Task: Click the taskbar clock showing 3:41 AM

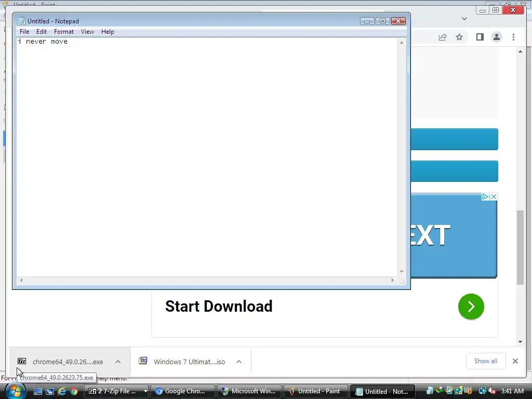Action: pos(512,391)
